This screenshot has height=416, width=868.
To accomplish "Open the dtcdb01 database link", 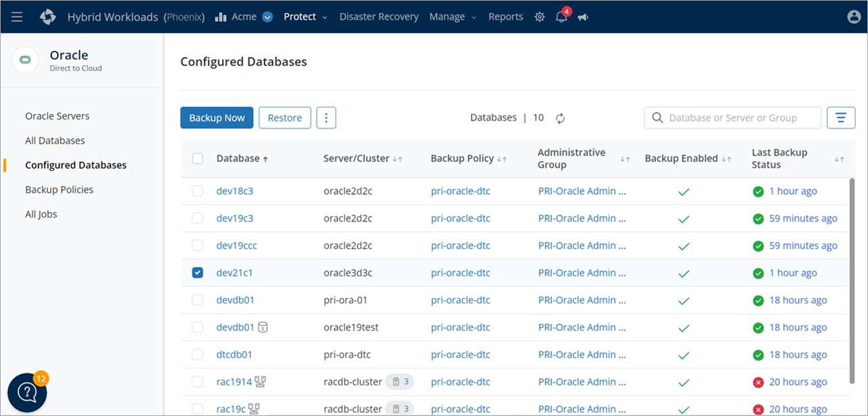I will pos(234,354).
